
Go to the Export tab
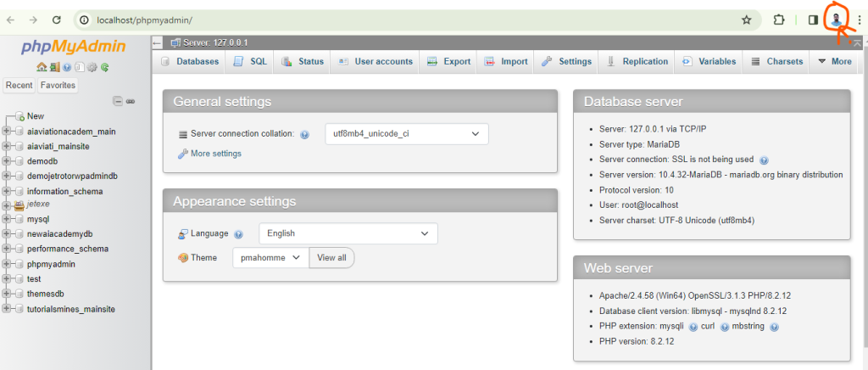tap(449, 61)
